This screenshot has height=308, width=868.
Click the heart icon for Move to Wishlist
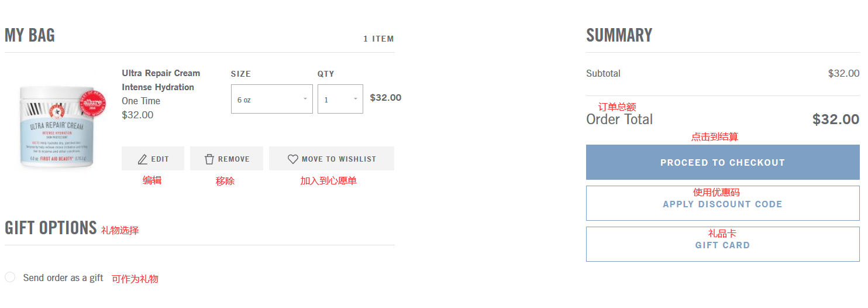point(293,159)
